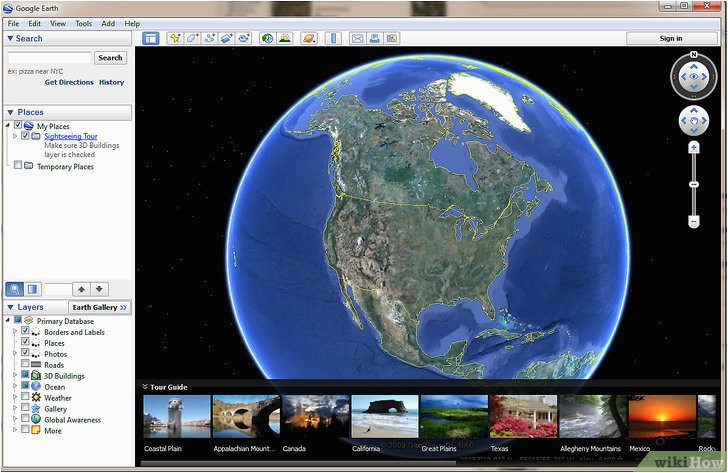Image resolution: width=728 pixels, height=473 pixels.
Task: Click the zoom slider handle
Action: click(694, 185)
